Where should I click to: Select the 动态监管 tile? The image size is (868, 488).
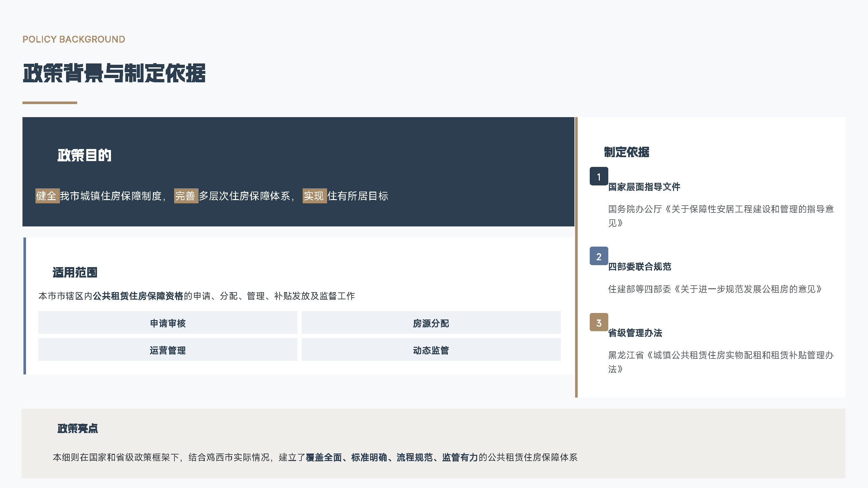[431, 350]
